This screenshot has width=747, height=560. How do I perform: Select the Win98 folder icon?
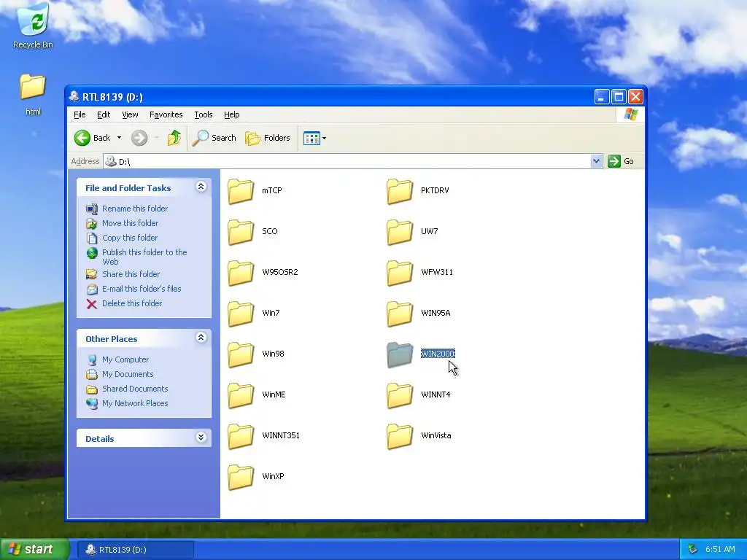[241, 355]
